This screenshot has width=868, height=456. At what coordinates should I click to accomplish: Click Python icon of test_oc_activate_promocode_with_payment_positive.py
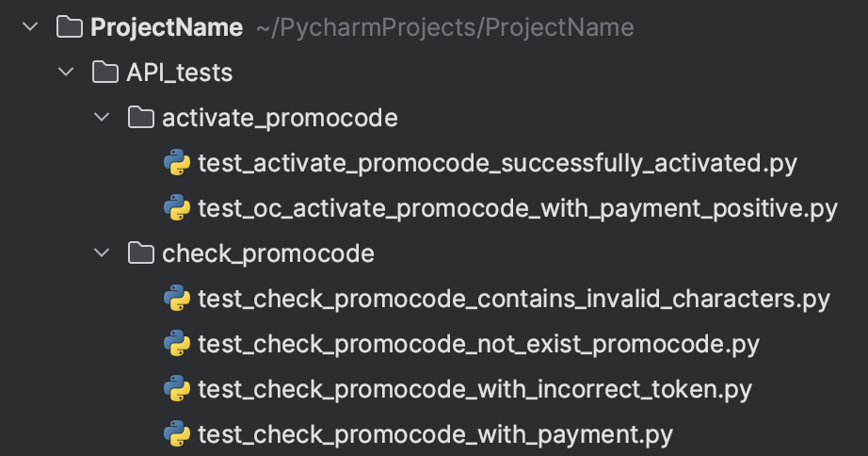click(177, 208)
